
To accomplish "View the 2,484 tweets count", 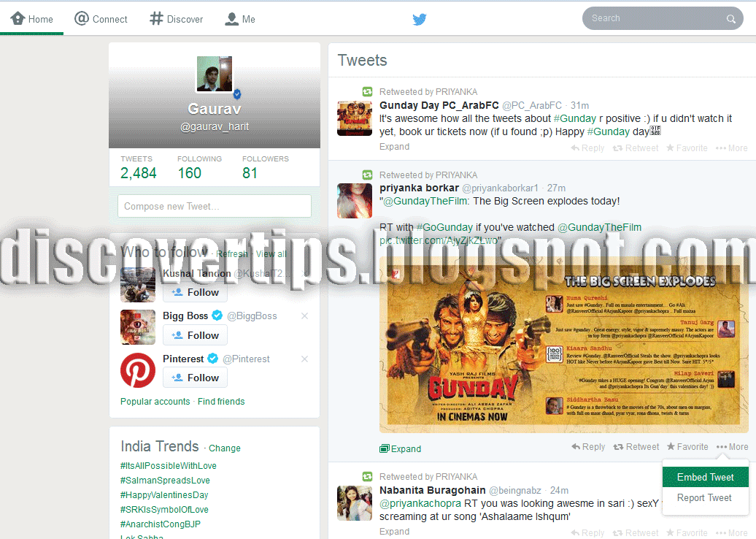I will click(x=138, y=167).
